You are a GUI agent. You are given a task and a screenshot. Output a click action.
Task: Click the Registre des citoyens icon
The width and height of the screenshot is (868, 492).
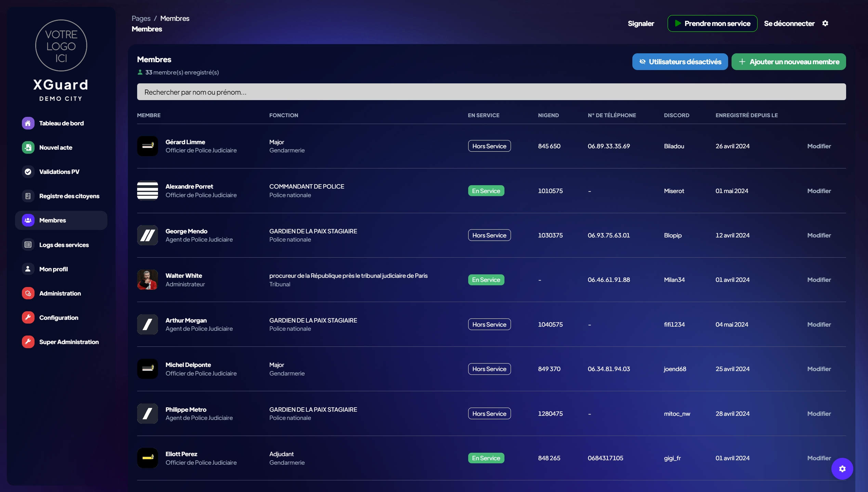point(28,196)
